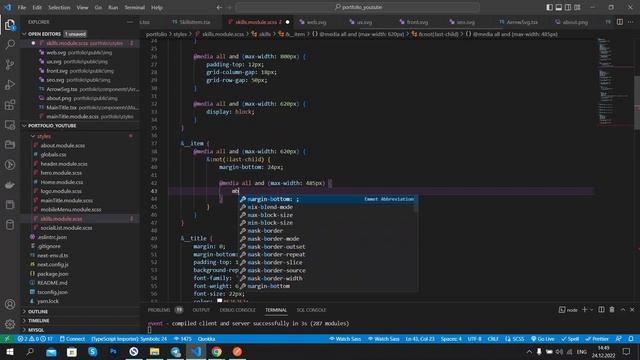Open Explorer views and more actions ellipsis
The height and width of the screenshot is (360, 640).
point(130,22)
